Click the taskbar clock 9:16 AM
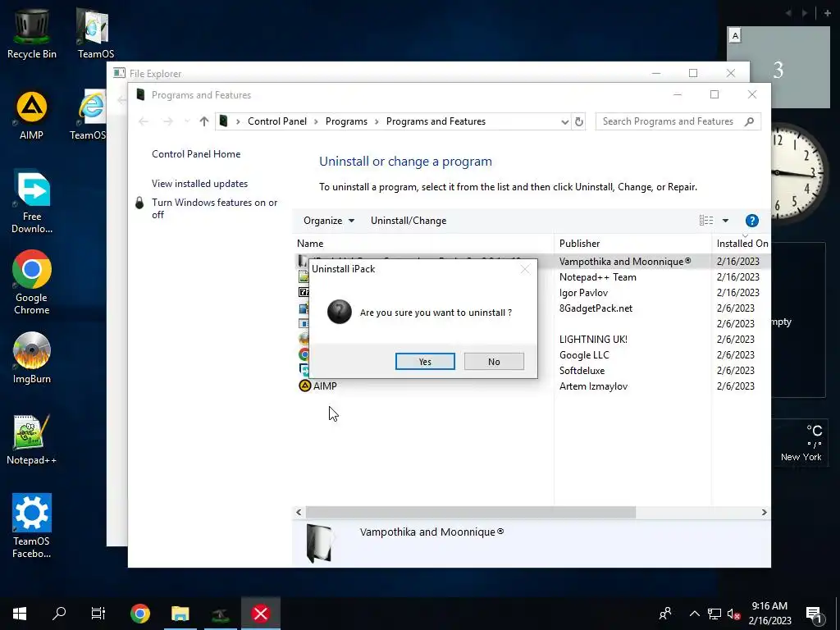Viewport: 840px width, 630px height. 769,606
